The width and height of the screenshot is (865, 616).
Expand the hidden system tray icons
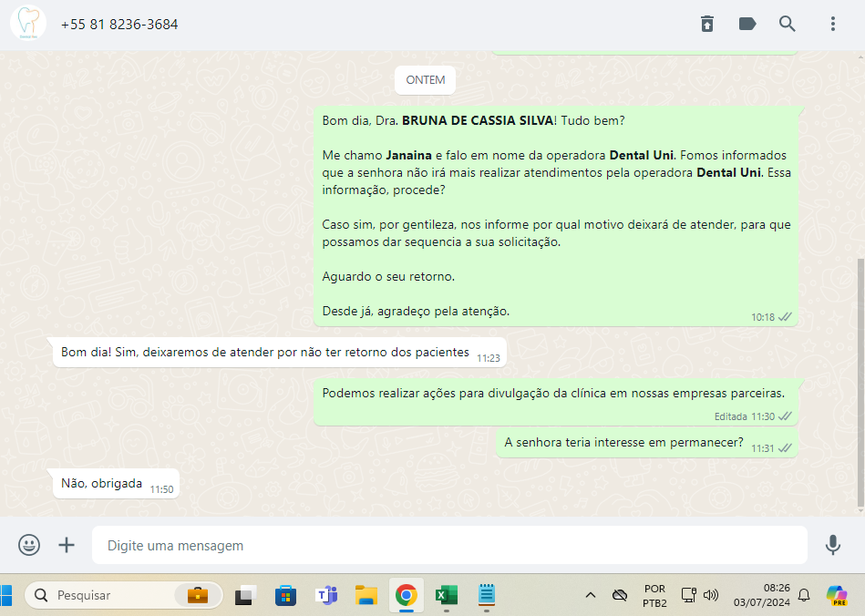coord(590,595)
